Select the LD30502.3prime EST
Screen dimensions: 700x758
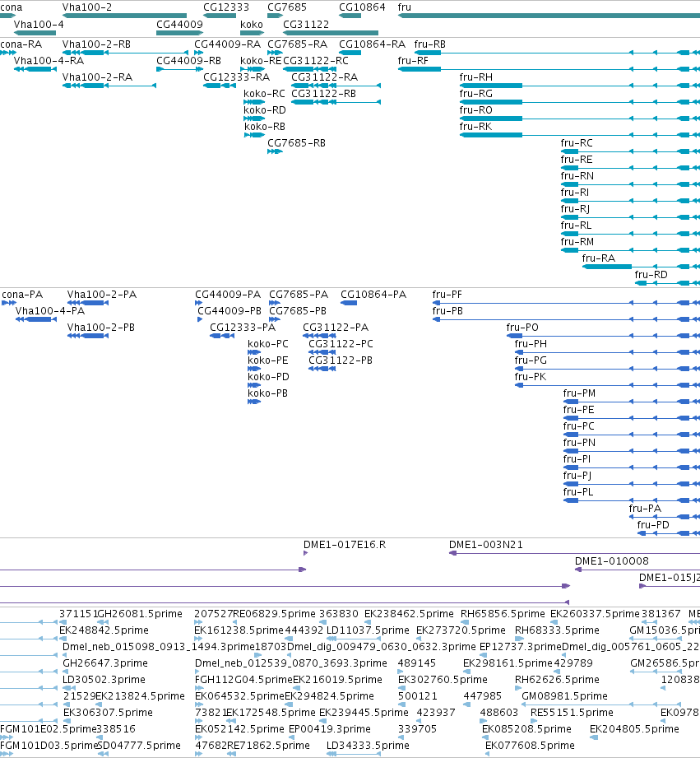point(67,688)
